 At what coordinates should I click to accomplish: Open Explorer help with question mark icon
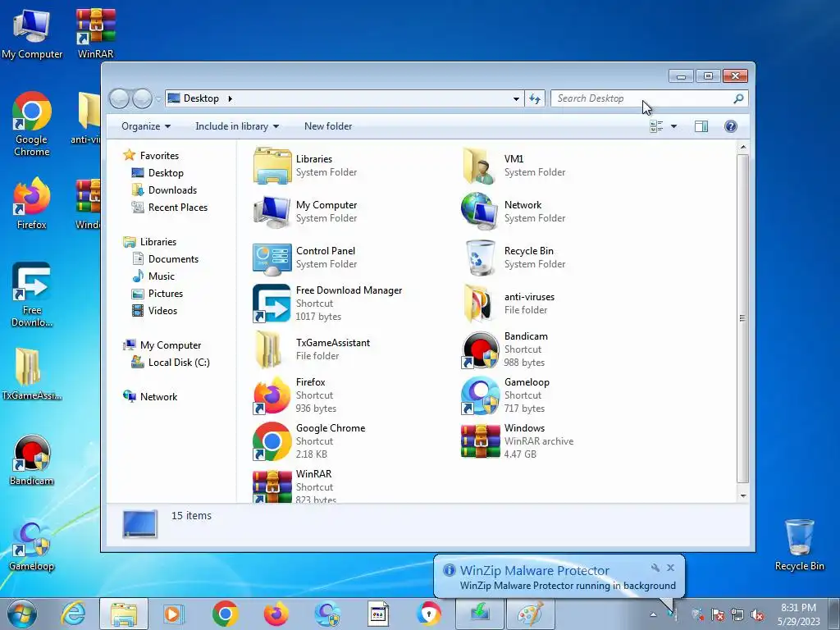(730, 126)
